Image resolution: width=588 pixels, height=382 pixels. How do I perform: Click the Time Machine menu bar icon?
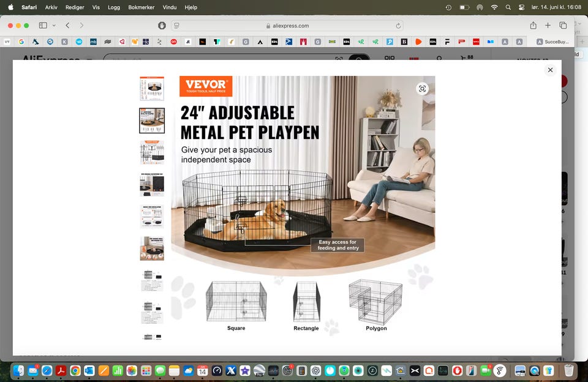[x=448, y=7]
